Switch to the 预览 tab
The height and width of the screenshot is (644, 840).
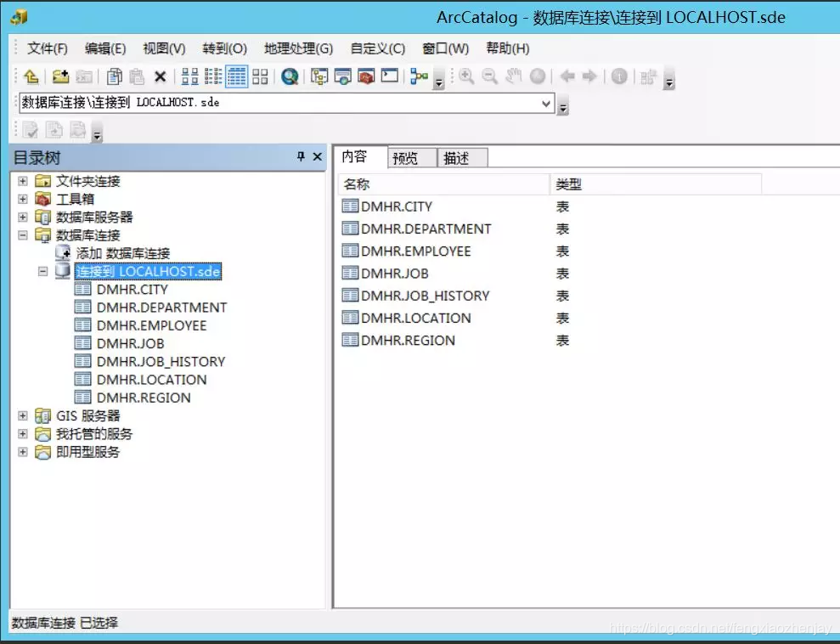point(411,158)
